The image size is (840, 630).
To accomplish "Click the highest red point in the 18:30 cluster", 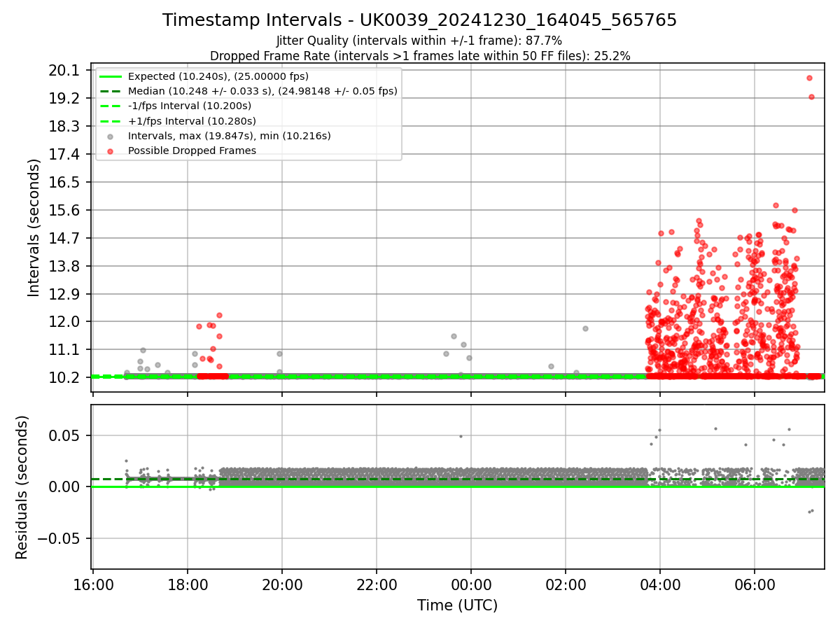I will click(x=219, y=316).
